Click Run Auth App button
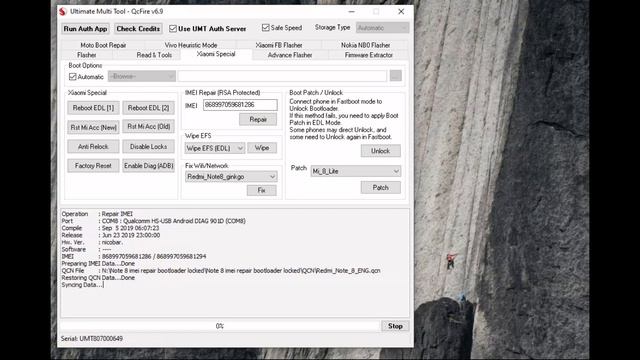 tap(85, 29)
